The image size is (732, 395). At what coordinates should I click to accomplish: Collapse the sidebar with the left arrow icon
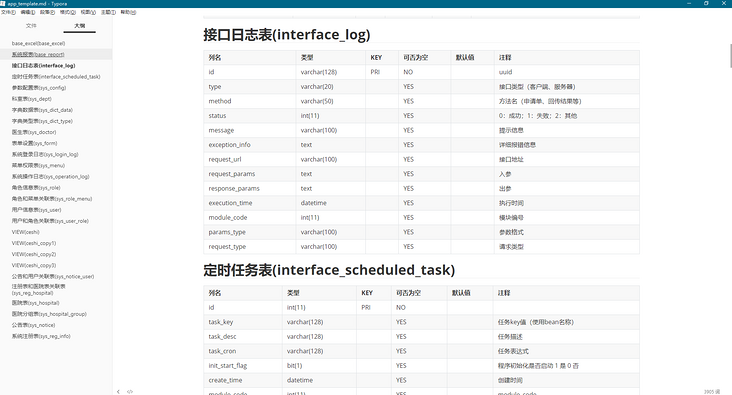click(118, 391)
